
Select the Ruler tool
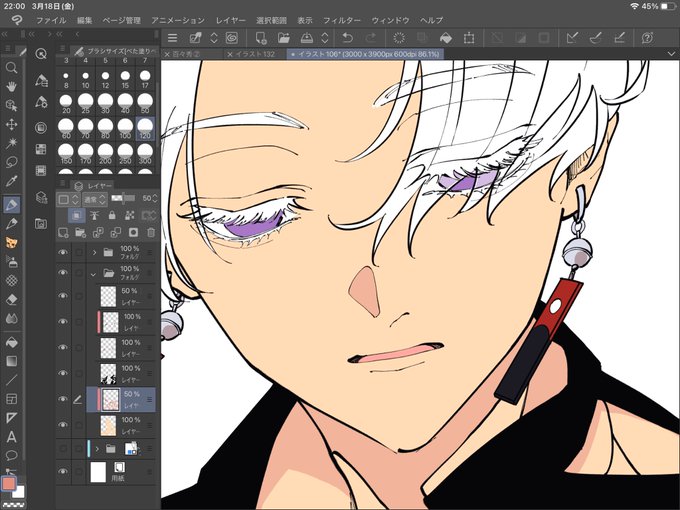[11, 418]
